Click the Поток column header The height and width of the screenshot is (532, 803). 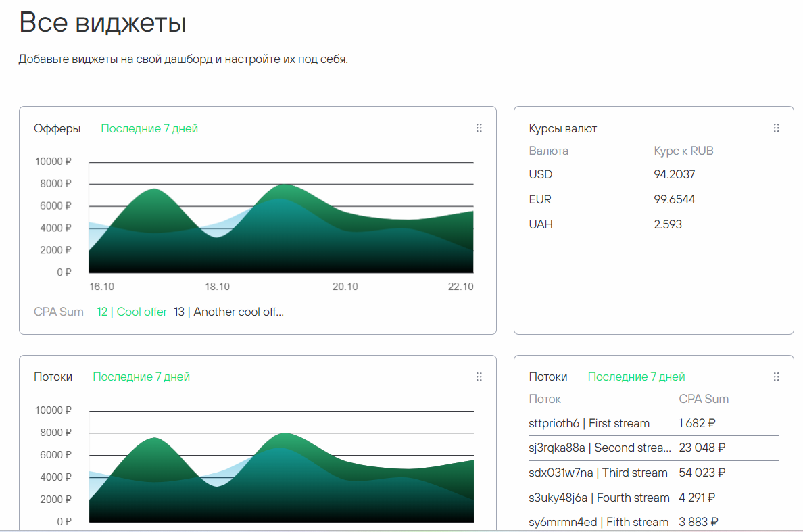[x=544, y=399]
